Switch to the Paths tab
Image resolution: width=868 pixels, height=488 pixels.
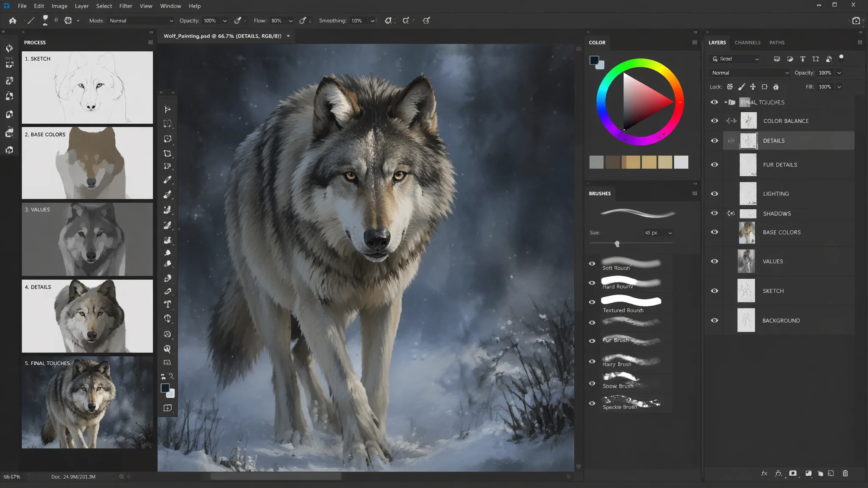pyautogui.click(x=776, y=42)
